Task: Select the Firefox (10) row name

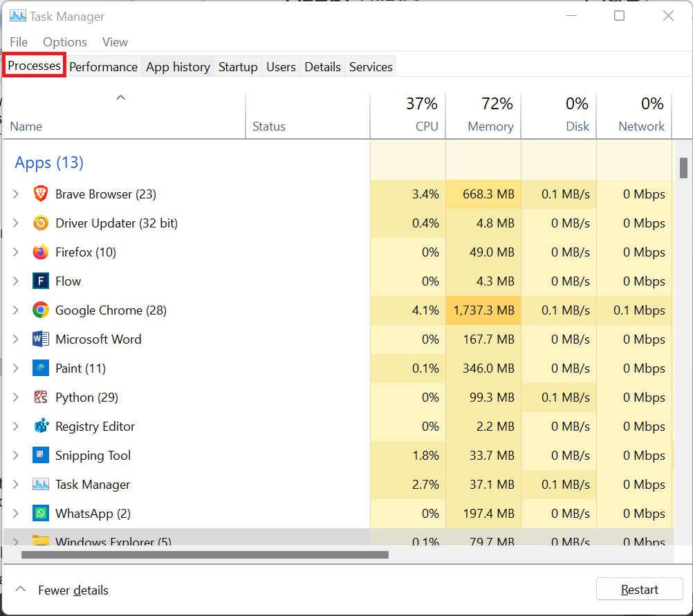Action: [86, 252]
